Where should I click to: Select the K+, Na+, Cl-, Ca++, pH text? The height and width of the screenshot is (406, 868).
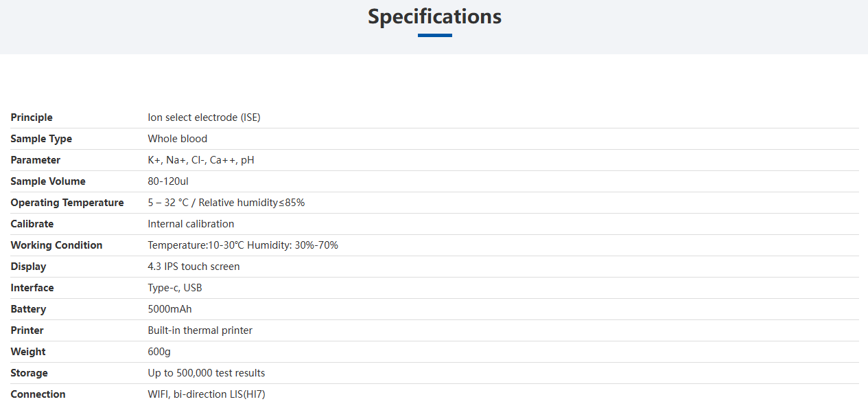pyautogui.click(x=201, y=160)
